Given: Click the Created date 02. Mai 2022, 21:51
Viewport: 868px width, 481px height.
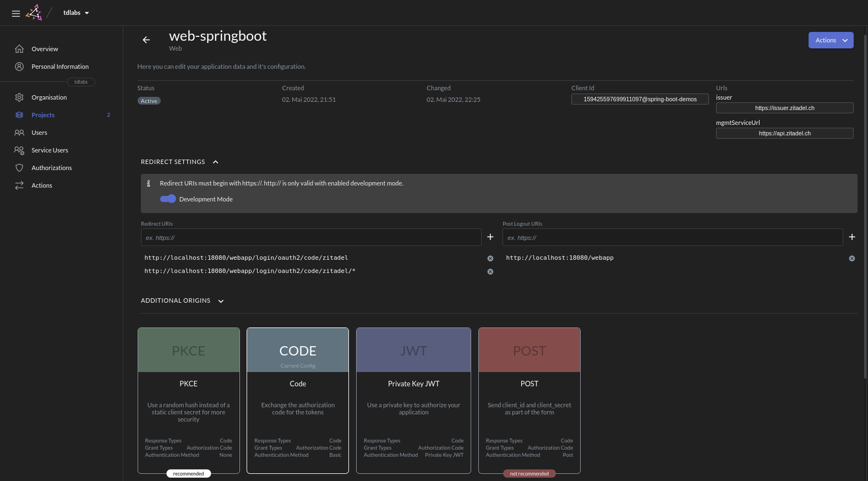Looking at the screenshot, I should [x=309, y=100].
